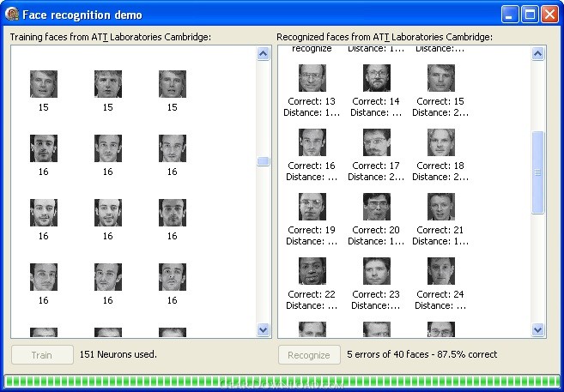Click the disabled Train button
This screenshot has height=392, width=564.
click(x=42, y=355)
